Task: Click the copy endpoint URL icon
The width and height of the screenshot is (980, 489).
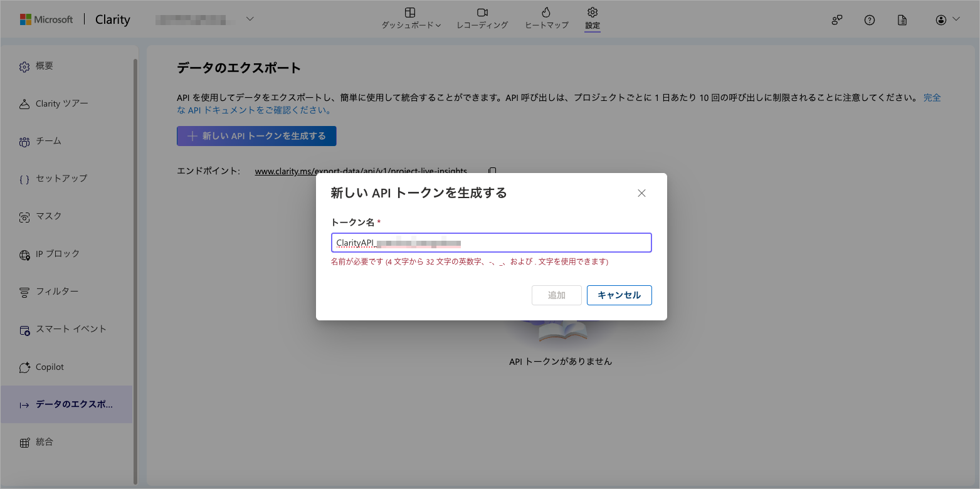Action: tap(492, 171)
